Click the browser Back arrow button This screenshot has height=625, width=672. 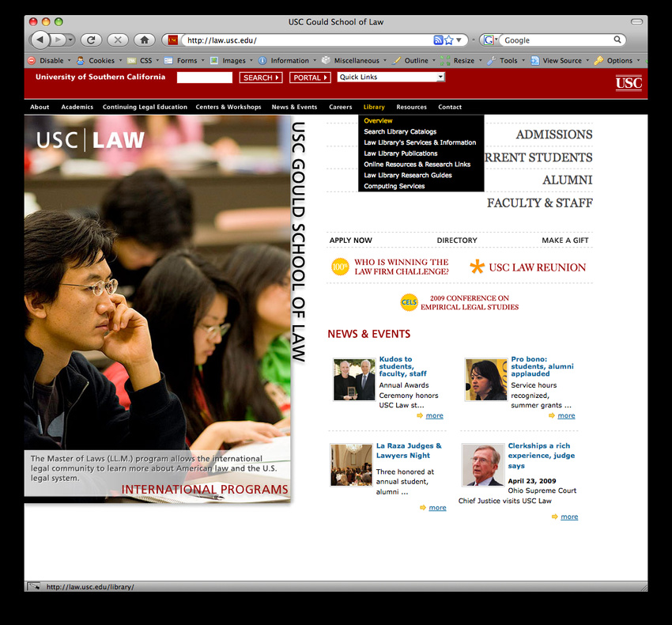(x=40, y=40)
